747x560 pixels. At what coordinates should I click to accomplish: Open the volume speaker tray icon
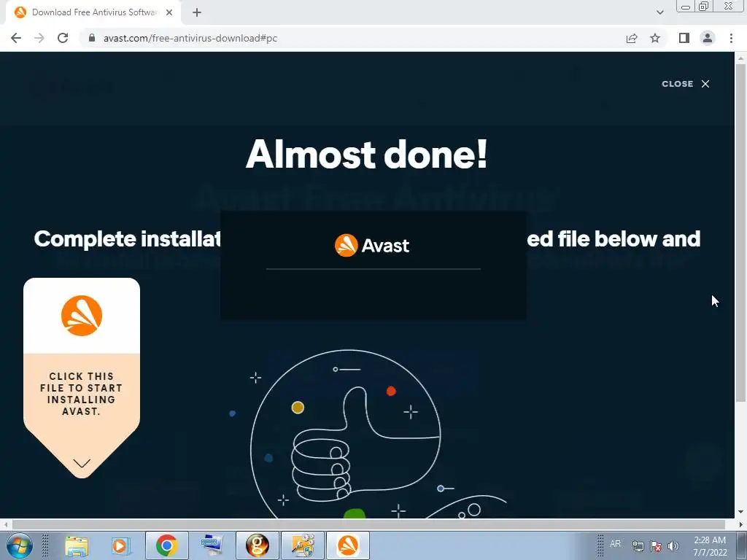pyautogui.click(x=673, y=546)
